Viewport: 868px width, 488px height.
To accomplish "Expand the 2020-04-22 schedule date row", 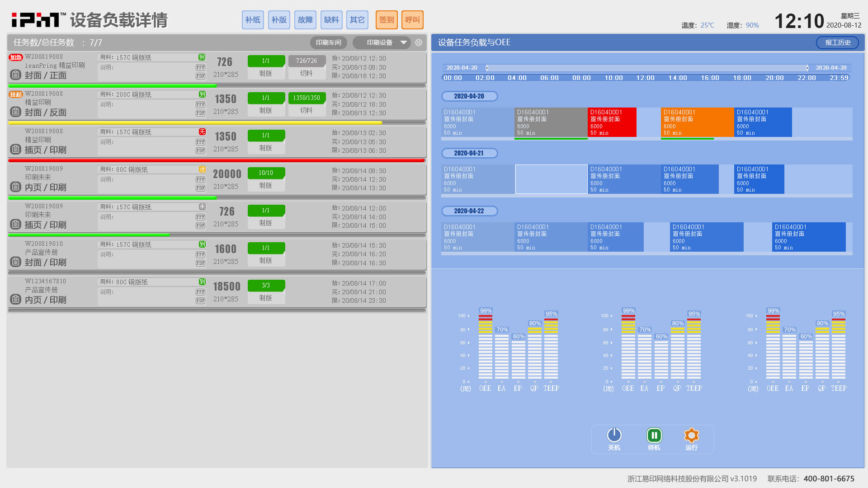I will 469,211.
